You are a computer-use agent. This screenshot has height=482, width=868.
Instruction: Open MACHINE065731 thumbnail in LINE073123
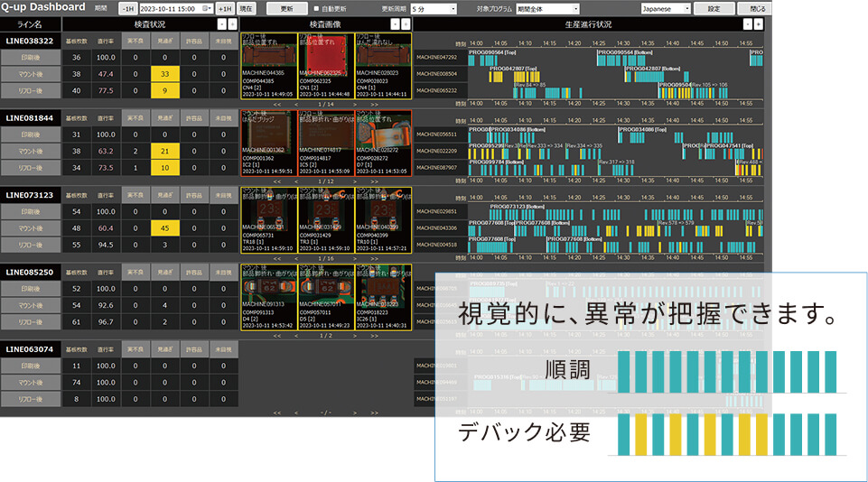269,220
